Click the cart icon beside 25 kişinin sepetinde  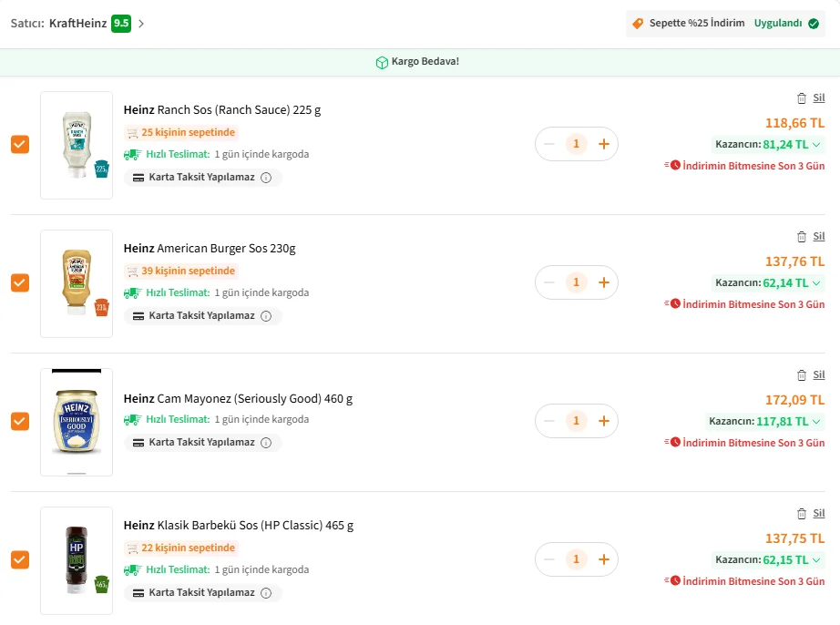coord(133,133)
